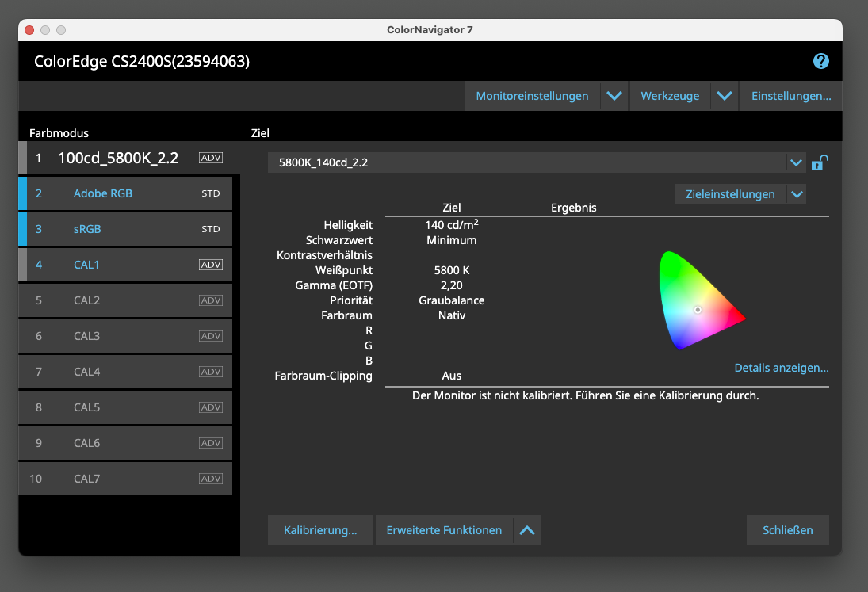Click the STD badge beside Adobe RGB
Viewport: 868px width, 592px height.
pos(211,193)
